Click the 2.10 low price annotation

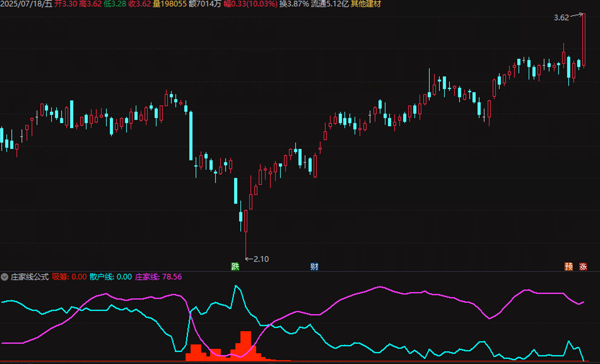[261, 259]
